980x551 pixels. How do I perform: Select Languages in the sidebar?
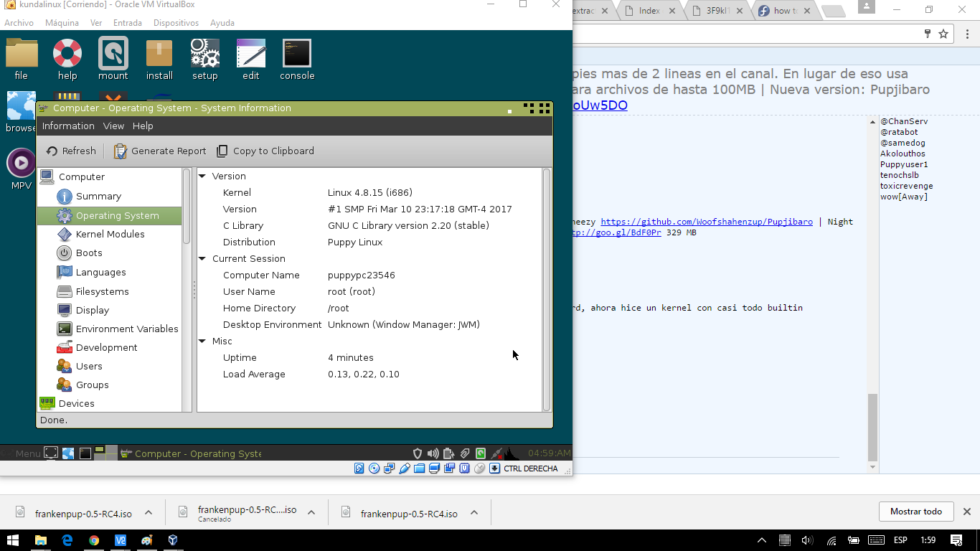[x=100, y=272]
